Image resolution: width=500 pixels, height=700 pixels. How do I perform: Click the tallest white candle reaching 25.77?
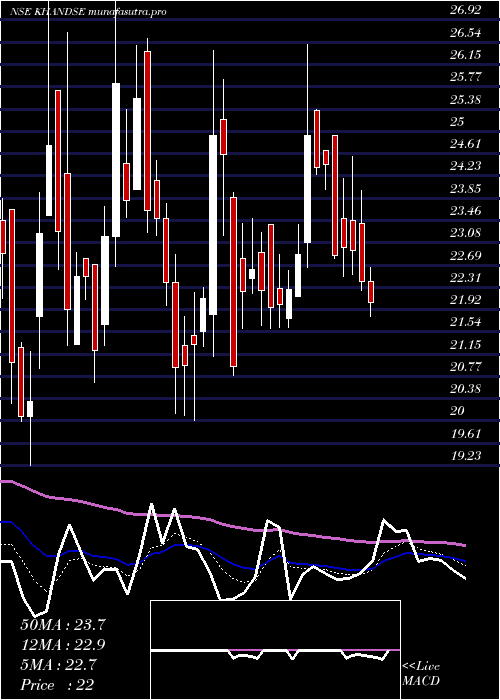pyautogui.click(x=116, y=160)
